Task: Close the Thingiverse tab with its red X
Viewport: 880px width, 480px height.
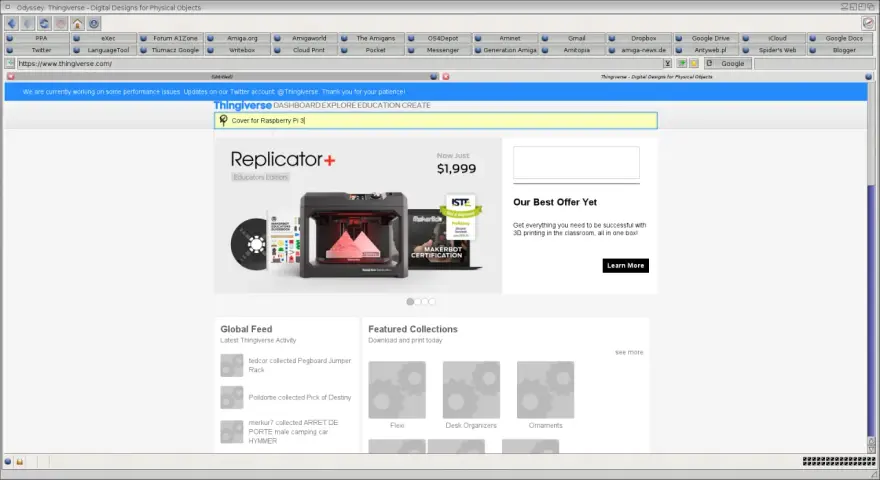Action: point(446,76)
